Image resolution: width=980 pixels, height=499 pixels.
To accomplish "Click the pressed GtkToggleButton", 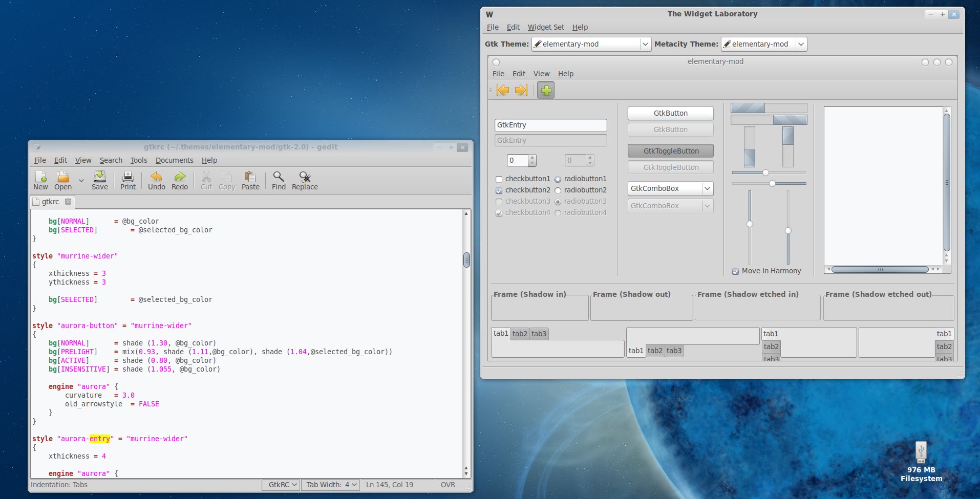I will 670,151.
